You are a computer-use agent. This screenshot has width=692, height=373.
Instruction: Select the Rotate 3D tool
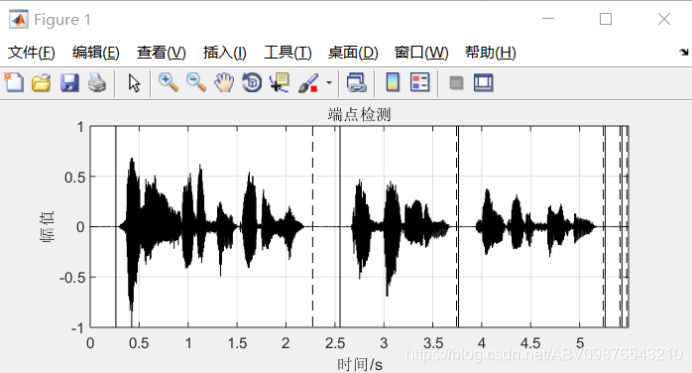(x=252, y=83)
